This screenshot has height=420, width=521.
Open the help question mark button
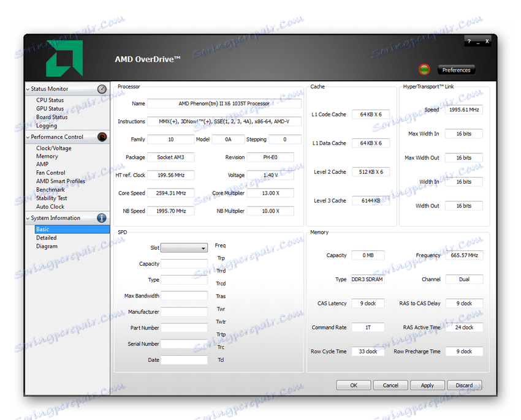coord(469,41)
